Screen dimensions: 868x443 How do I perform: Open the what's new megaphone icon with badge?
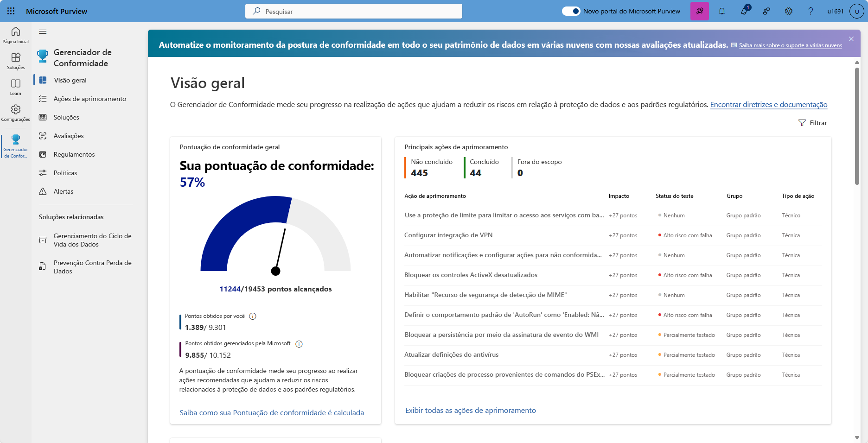(x=744, y=11)
